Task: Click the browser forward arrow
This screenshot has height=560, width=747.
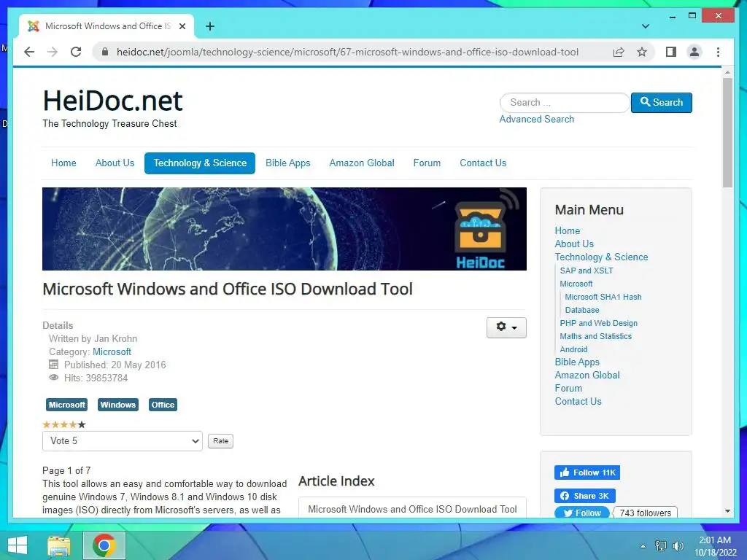Action: tap(53, 52)
